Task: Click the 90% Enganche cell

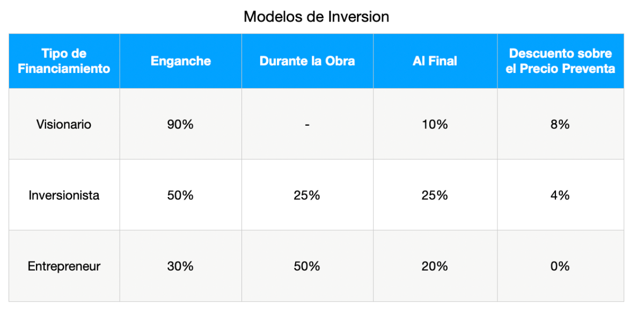Action: [x=180, y=124]
